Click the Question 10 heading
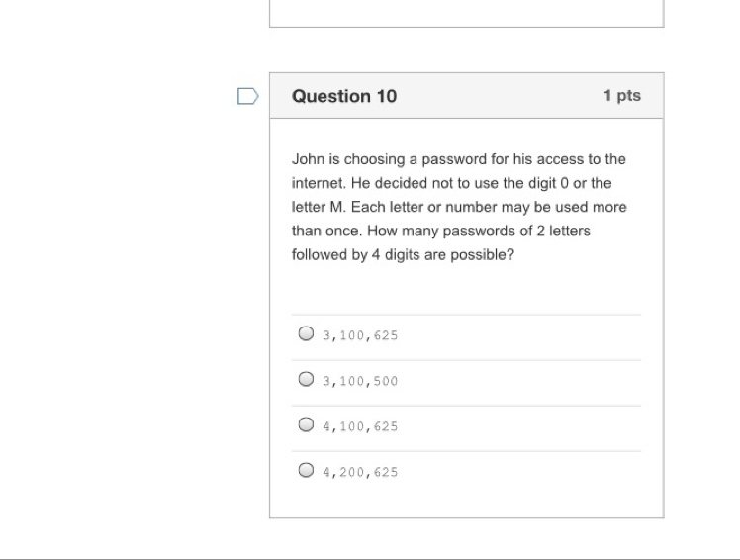 click(344, 96)
